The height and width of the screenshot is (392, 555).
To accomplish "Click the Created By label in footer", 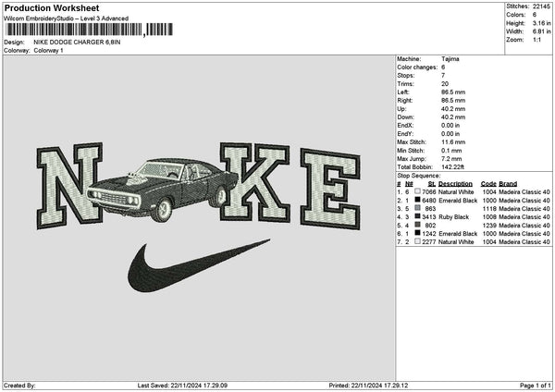I will [x=19, y=386].
